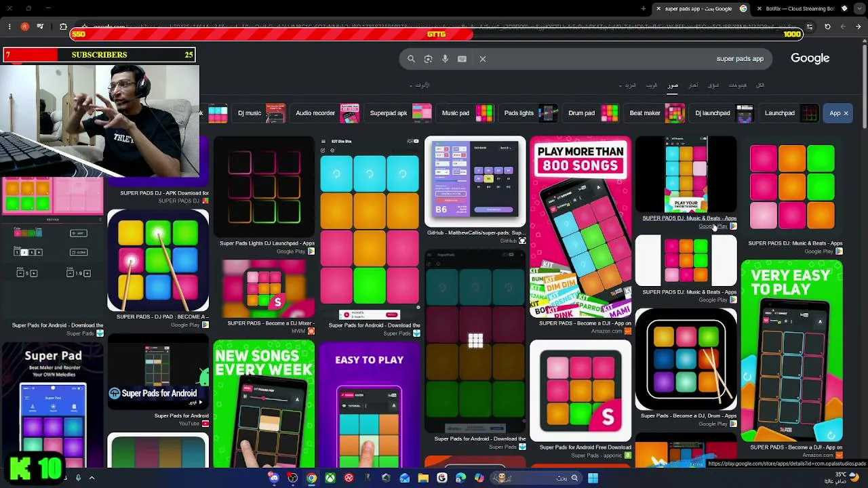Click the Google logo

pyautogui.click(x=810, y=58)
